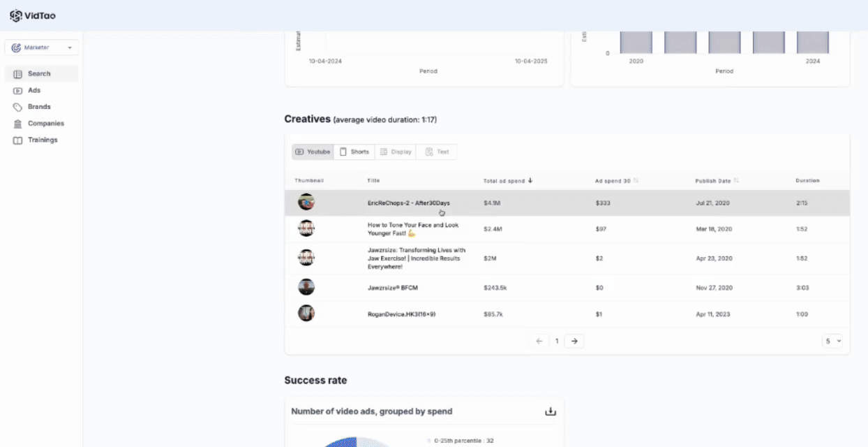Go to Ads in the sidebar
The height and width of the screenshot is (447, 868).
point(34,90)
